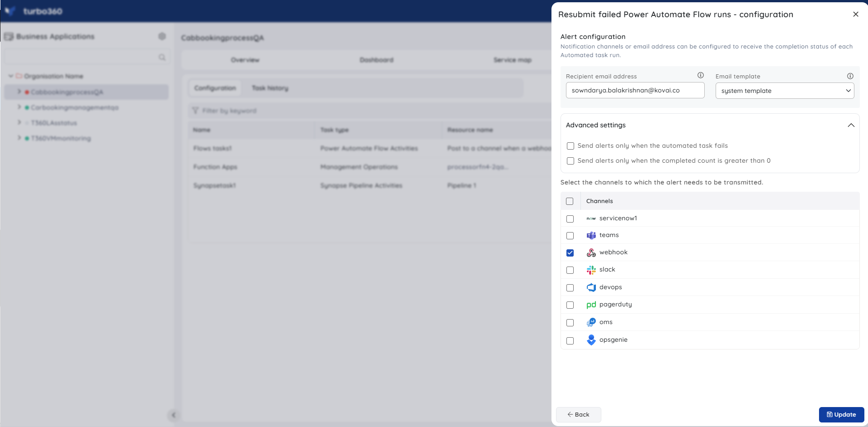The image size is (868, 427).
Task: Click the Back button
Action: coord(578,415)
